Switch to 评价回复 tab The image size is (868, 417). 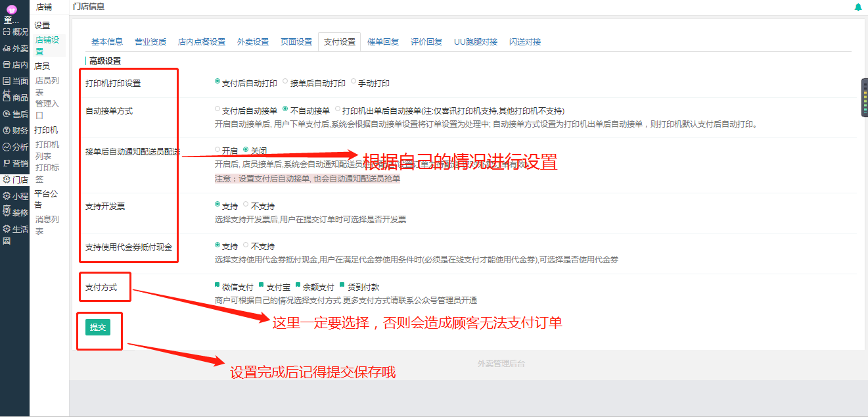pos(426,41)
